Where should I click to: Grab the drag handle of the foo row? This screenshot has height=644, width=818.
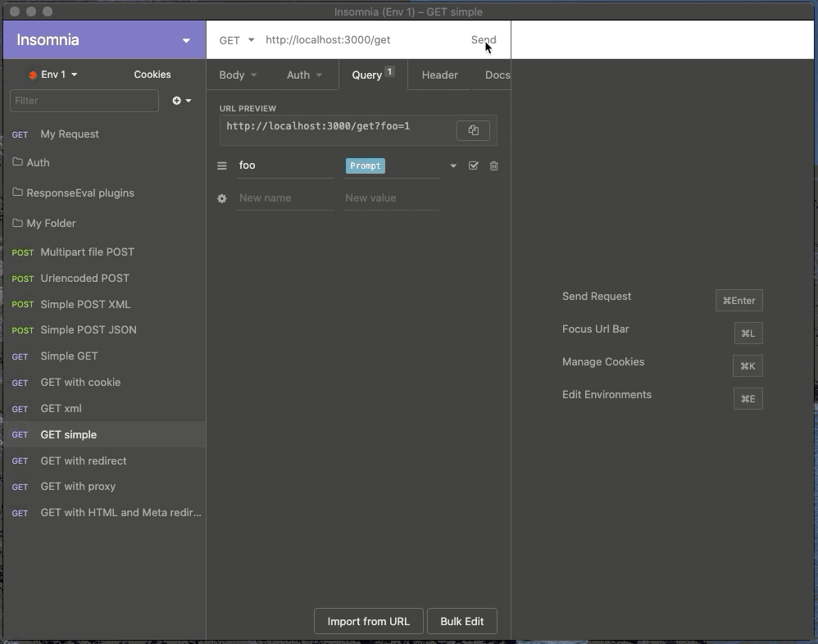[x=222, y=166]
